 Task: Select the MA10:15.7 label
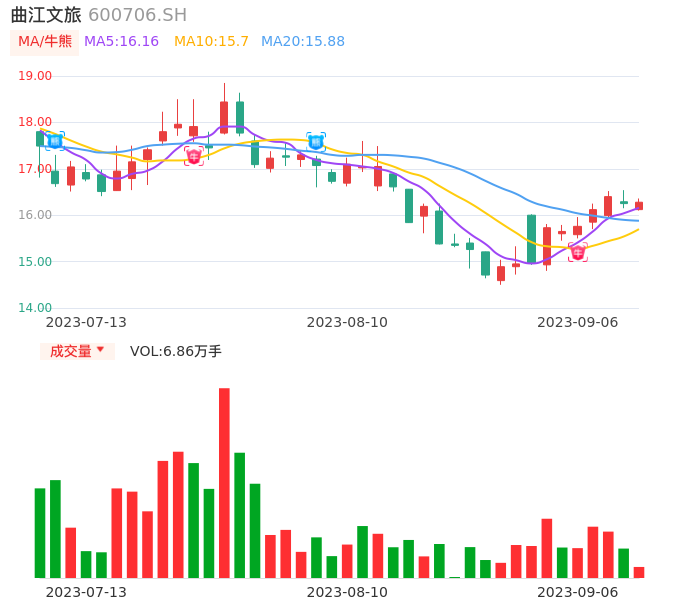(x=211, y=42)
